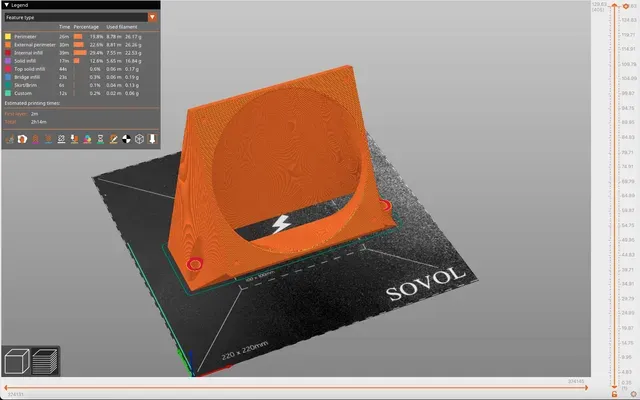Click the Time column header
The width and height of the screenshot is (640, 400).
64,27
